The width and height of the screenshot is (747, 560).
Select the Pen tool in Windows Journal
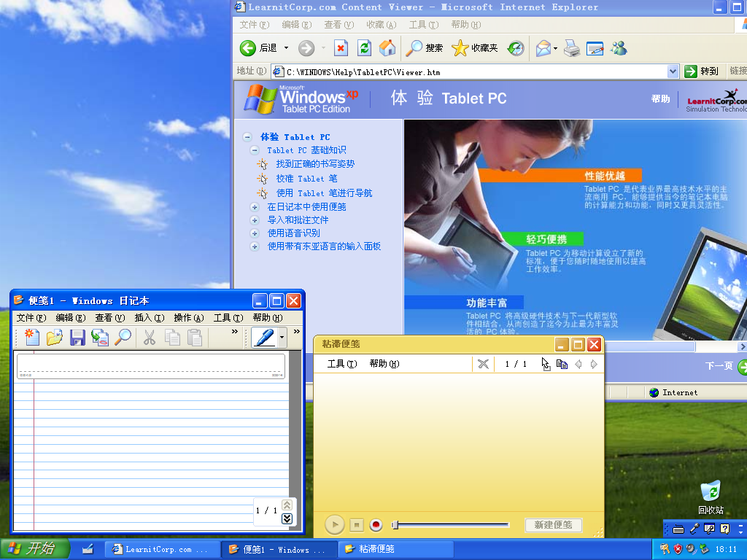(265, 337)
